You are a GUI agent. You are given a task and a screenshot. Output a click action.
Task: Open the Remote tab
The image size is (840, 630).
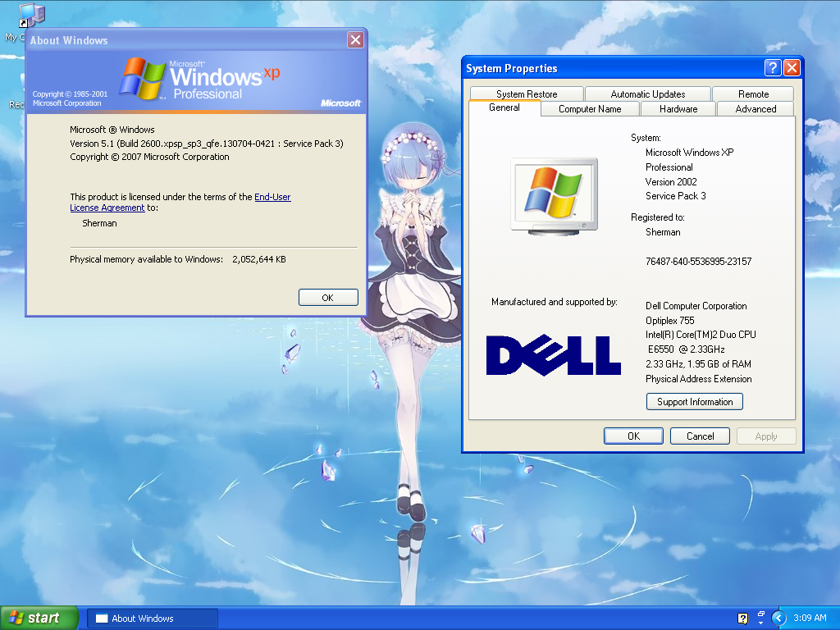[x=753, y=94]
